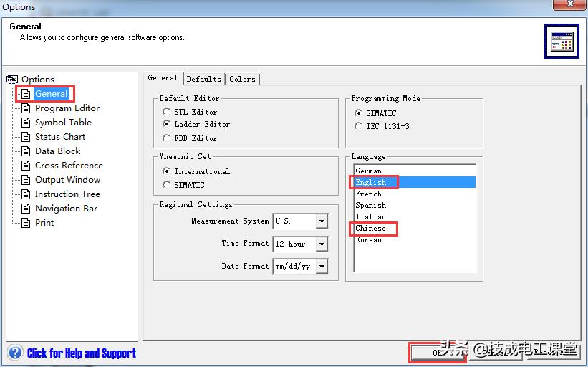Click the blue help question mark icon
This screenshot has height=367, width=588.
pos(15,353)
